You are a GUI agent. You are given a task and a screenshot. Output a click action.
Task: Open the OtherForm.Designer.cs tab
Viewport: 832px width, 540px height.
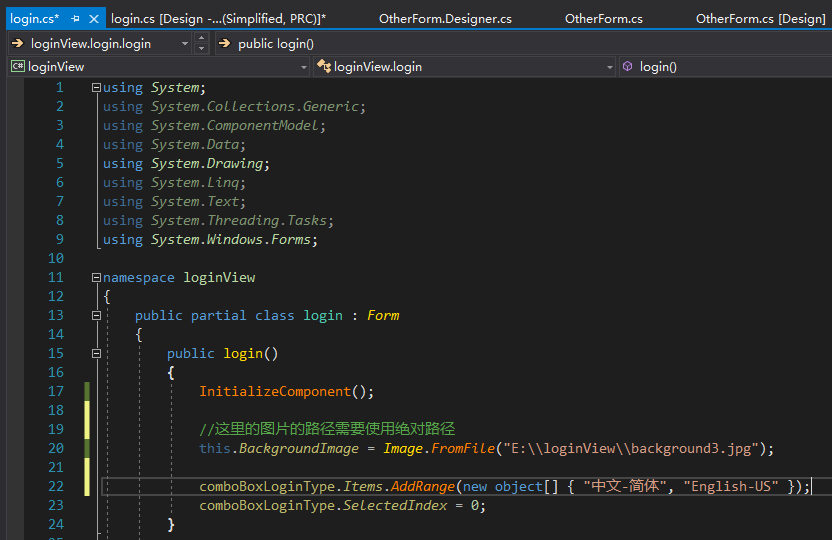(x=445, y=19)
